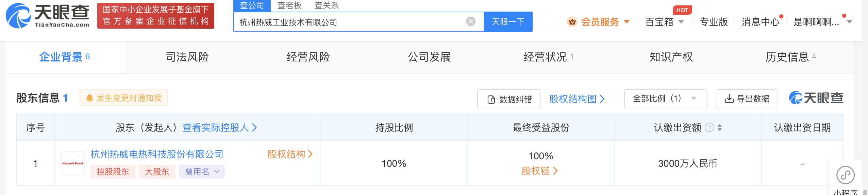Image resolution: width=868 pixels, height=195 pixels.
Task: Open the 股权链 link
Action: click(x=540, y=171)
